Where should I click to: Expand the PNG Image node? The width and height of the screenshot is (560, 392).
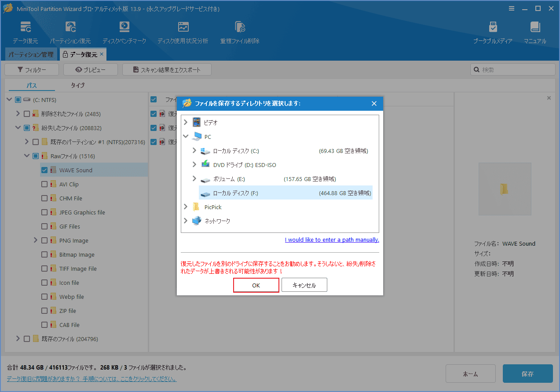click(x=36, y=240)
